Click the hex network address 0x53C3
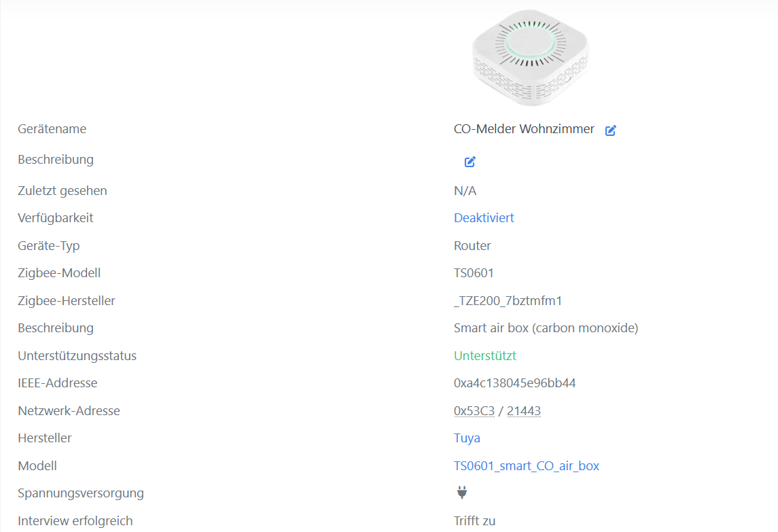This screenshot has width=778, height=532. tap(474, 410)
